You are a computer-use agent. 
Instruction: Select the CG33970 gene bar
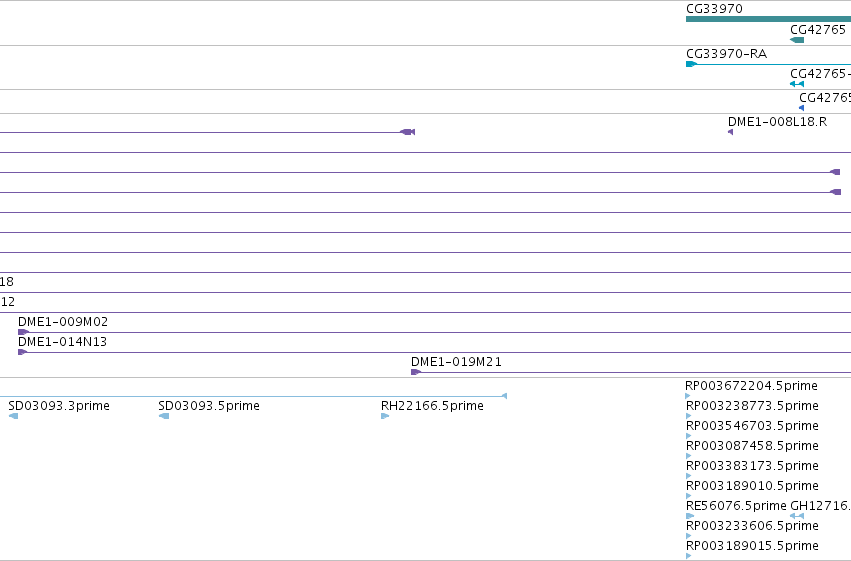(x=769, y=20)
